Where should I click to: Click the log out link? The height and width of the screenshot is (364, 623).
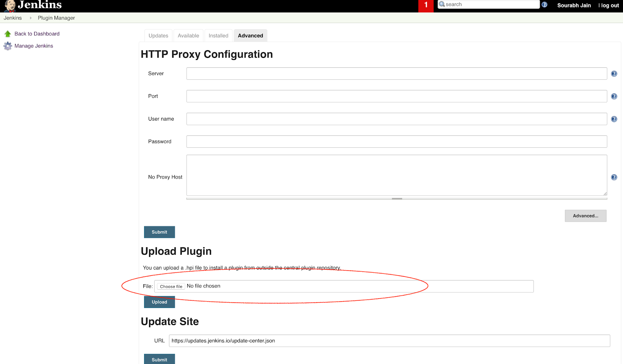pyautogui.click(x=610, y=5)
